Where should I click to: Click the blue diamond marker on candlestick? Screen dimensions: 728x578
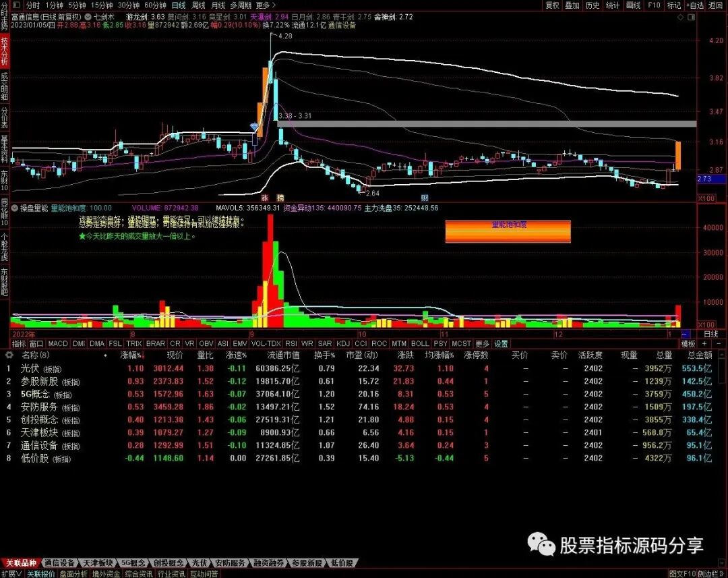point(254,126)
